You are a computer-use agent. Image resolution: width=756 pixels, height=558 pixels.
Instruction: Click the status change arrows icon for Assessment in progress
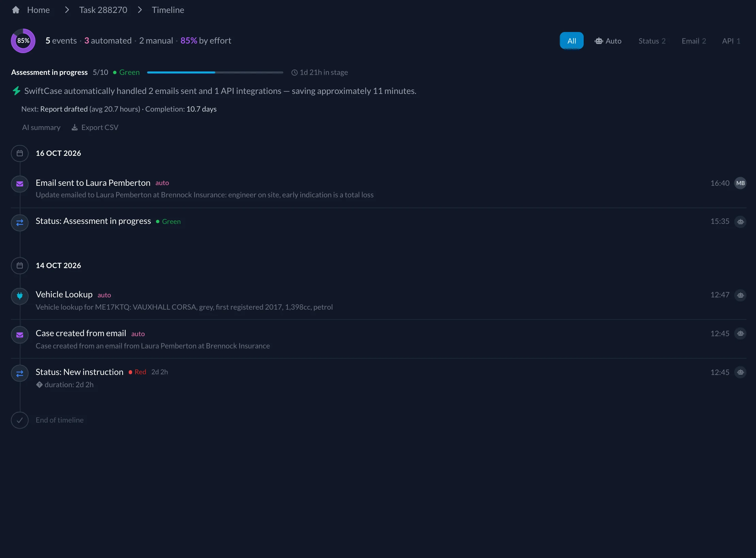(x=20, y=223)
